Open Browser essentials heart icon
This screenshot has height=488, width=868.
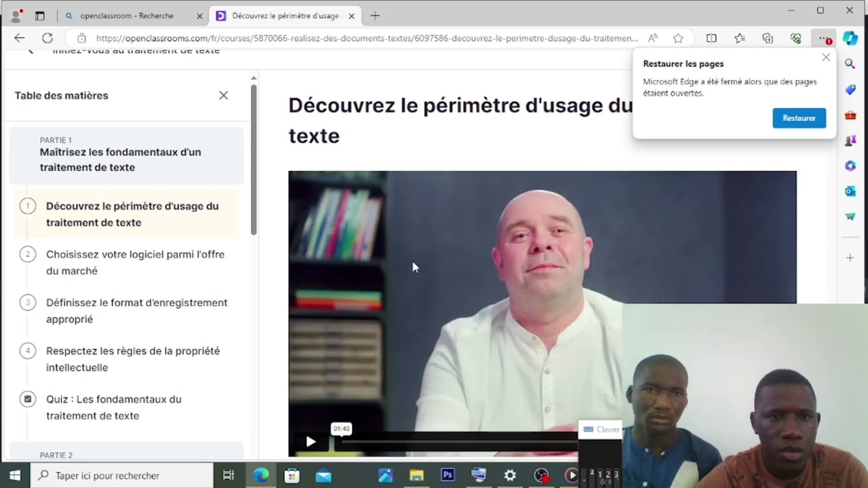tap(795, 38)
